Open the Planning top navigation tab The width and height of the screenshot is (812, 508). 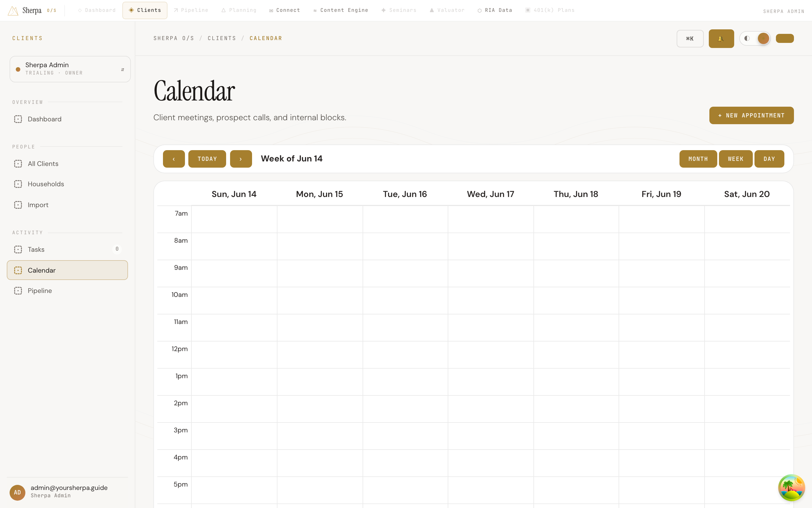[x=239, y=10]
